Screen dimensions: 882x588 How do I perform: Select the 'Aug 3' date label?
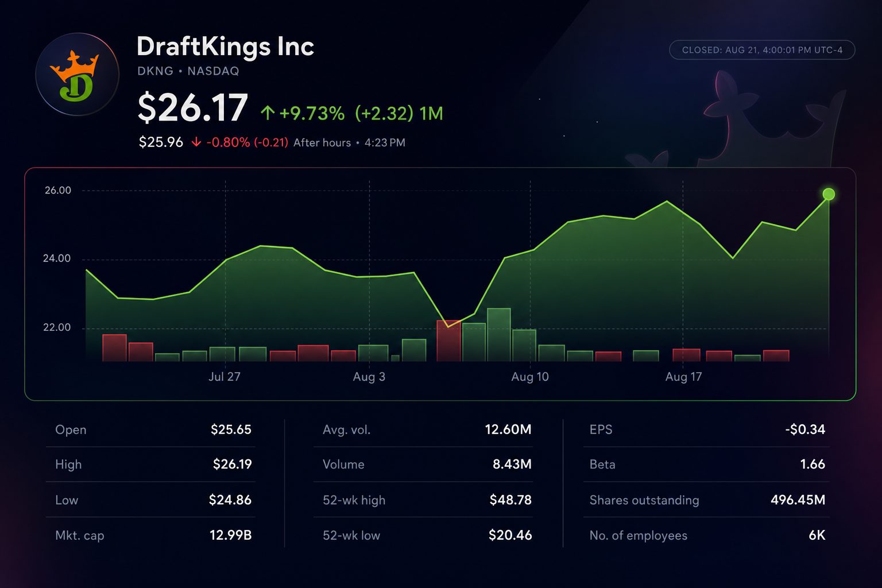click(x=369, y=377)
